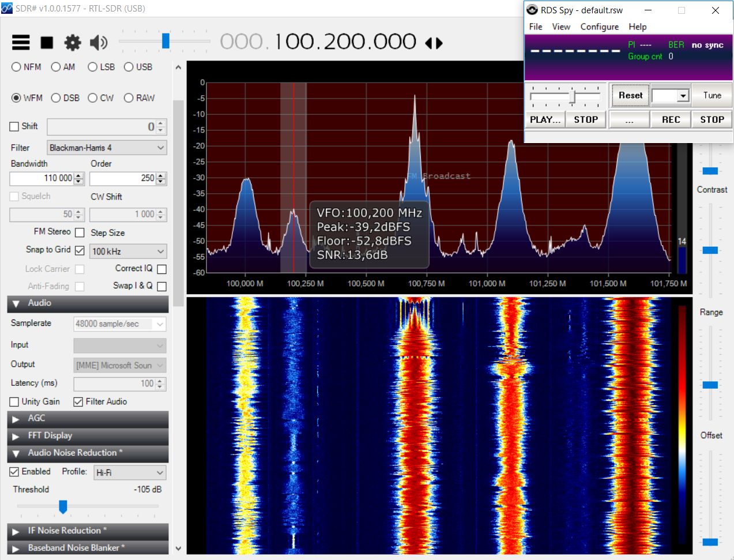Viewport: 734px width, 560px height.
Task: Mute audio with the speaker icon
Action: 99,43
